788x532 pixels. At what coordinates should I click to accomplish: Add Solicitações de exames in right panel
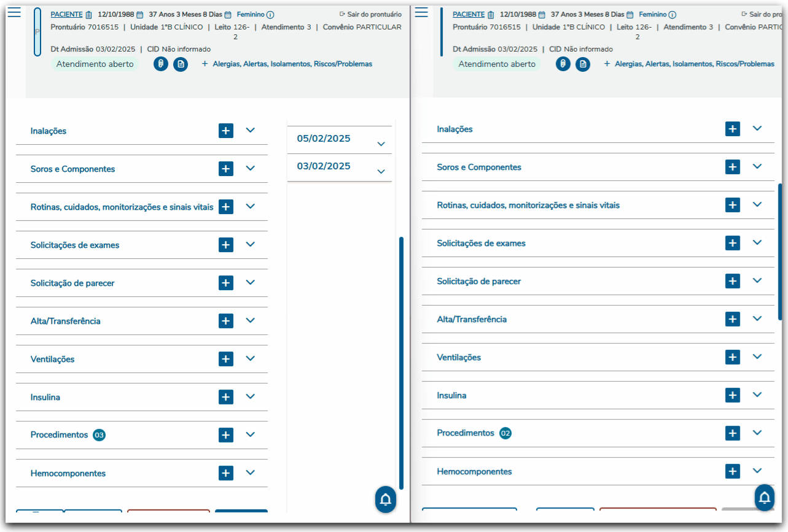pos(733,243)
